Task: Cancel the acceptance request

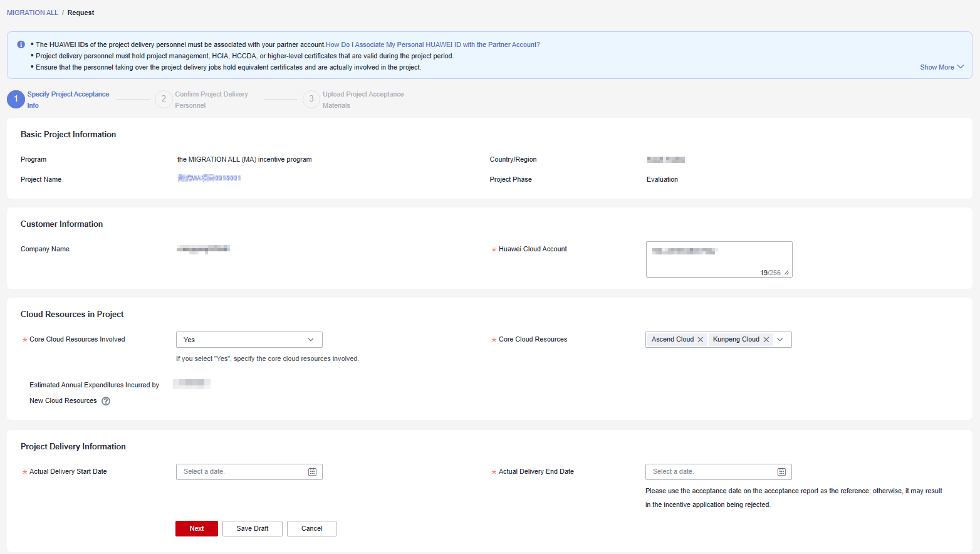Action: (x=311, y=528)
